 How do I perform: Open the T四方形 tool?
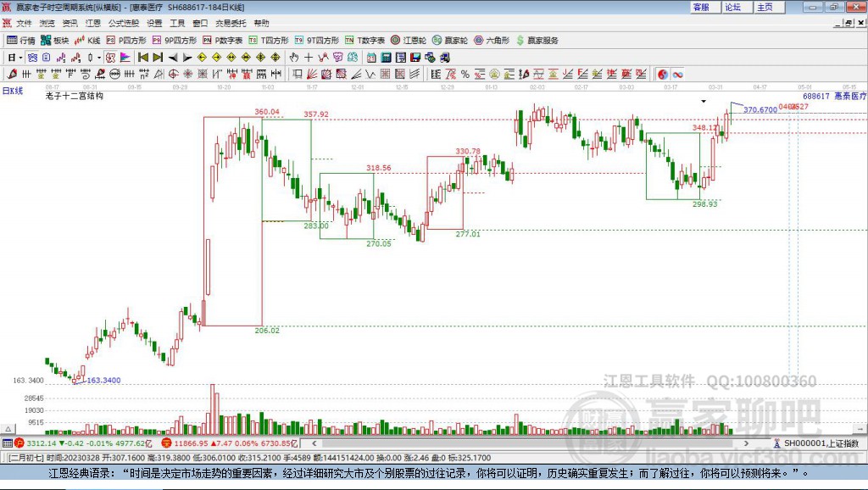[x=269, y=41]
